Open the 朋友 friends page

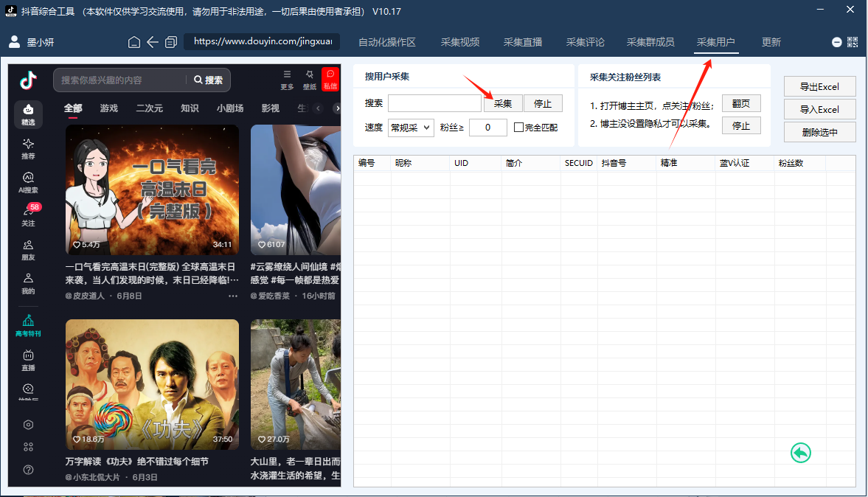pyautogui.click(x=28, y=250)
